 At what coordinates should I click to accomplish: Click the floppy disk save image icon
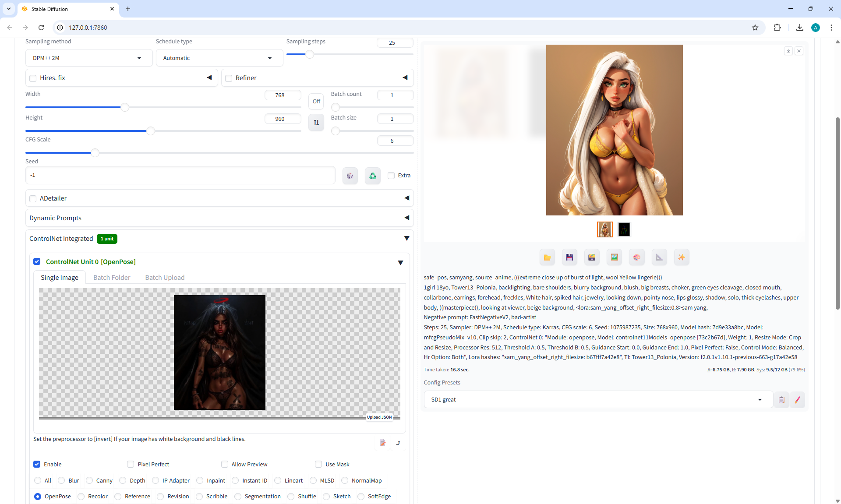(569, 257)
